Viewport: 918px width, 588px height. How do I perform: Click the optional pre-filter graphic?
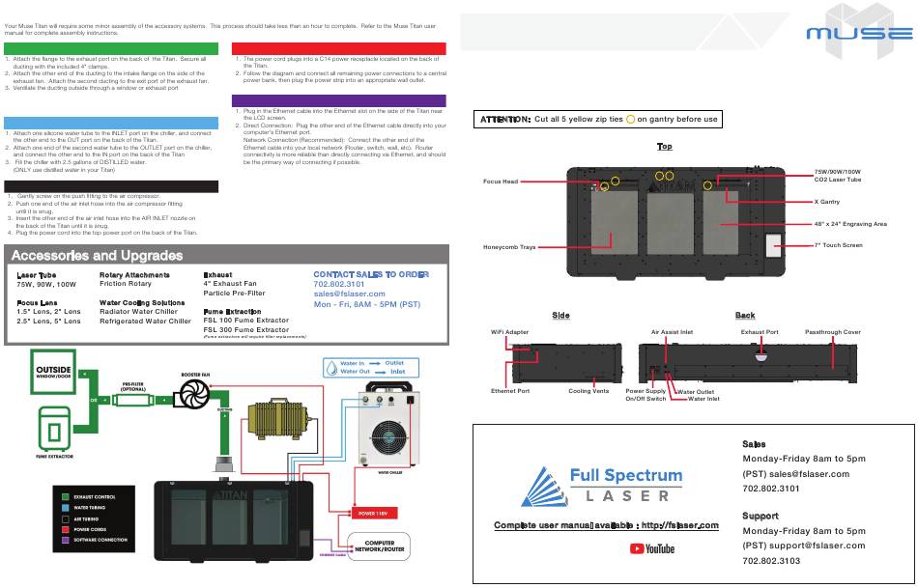coord(133,401)
